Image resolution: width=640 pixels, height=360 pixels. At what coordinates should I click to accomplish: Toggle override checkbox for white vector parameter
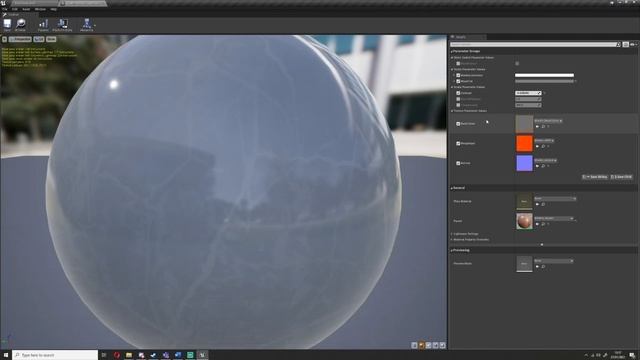point(458,76)
